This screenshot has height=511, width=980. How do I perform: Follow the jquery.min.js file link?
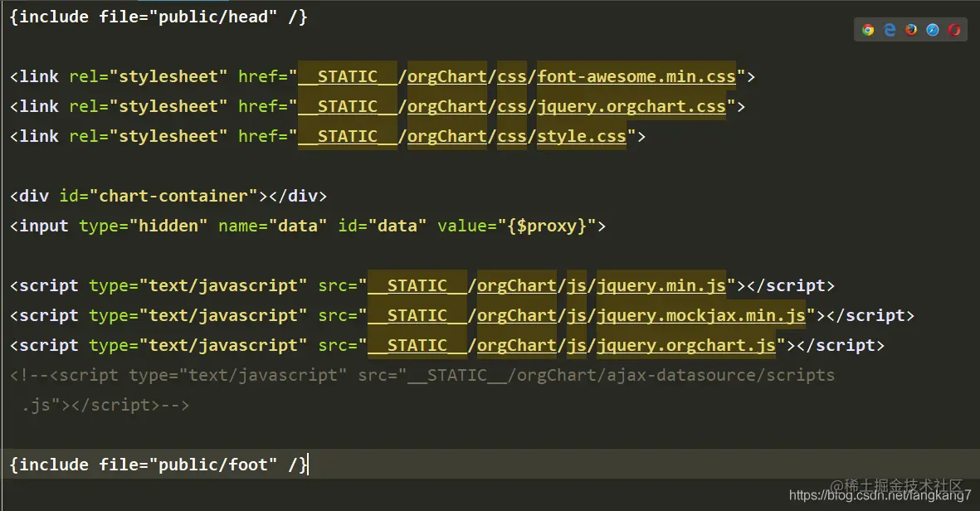(661, 286)
